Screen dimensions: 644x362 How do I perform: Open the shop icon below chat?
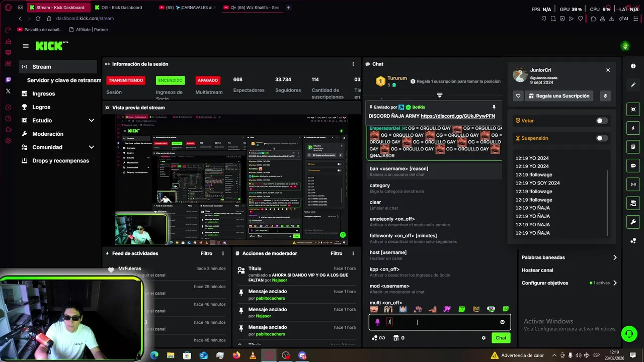pos(398,338)
